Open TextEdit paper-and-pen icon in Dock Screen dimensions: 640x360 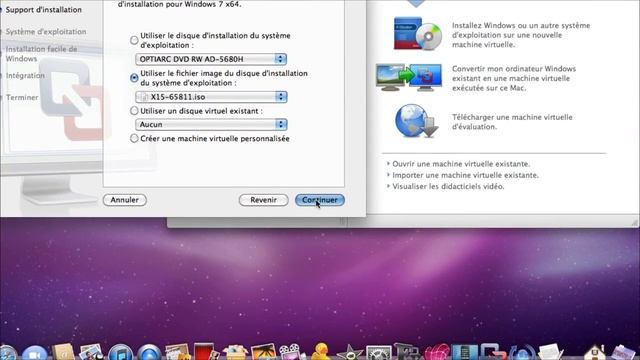550,352
